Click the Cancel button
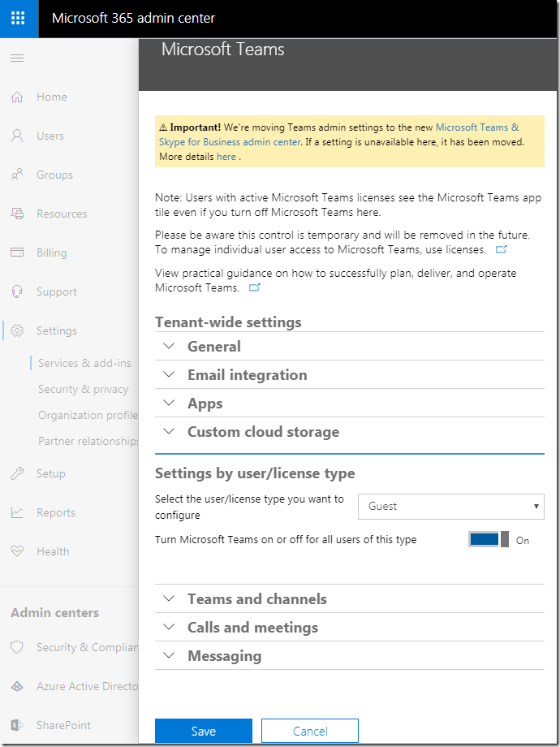The height and width of the screenshot is (747, 560). pos(310,731)
